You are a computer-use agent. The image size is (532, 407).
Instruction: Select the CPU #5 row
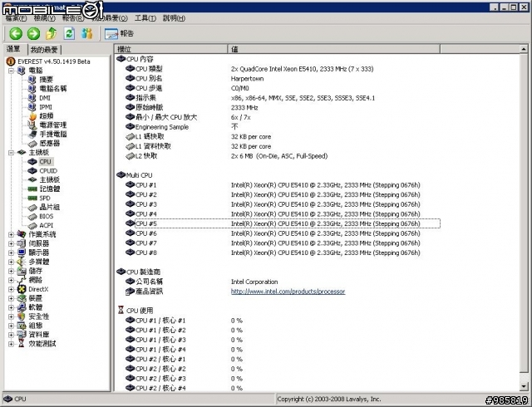283,224
